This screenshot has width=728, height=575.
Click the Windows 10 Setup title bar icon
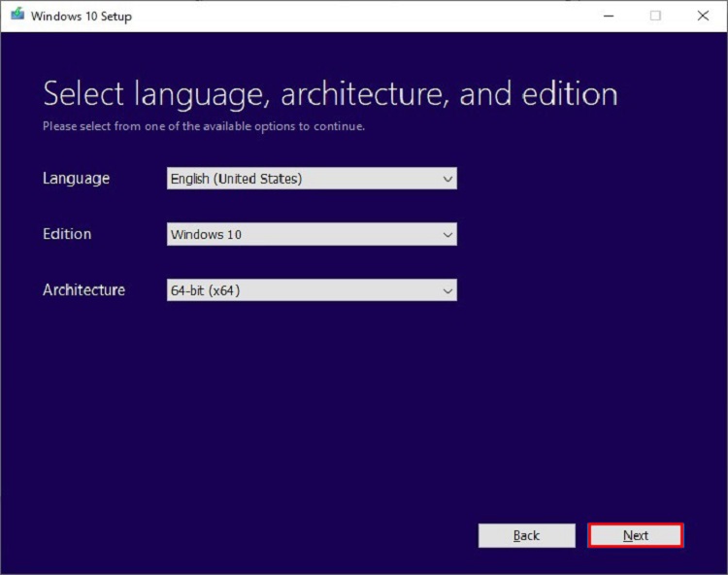coord(16,16)
